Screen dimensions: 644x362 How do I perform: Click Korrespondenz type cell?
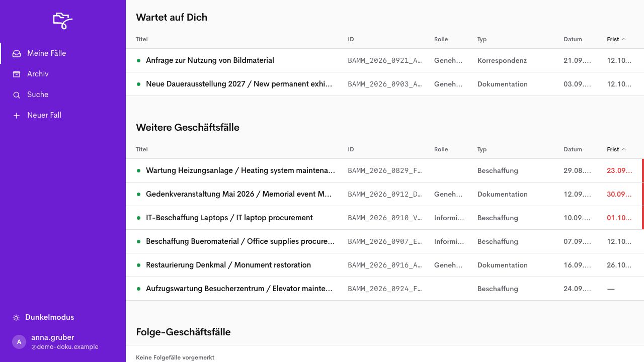(x=502, y=60)
